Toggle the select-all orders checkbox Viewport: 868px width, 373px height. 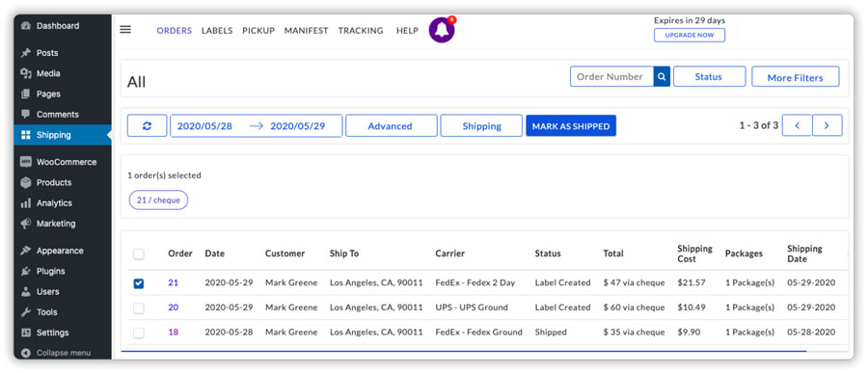click(138, 254)
